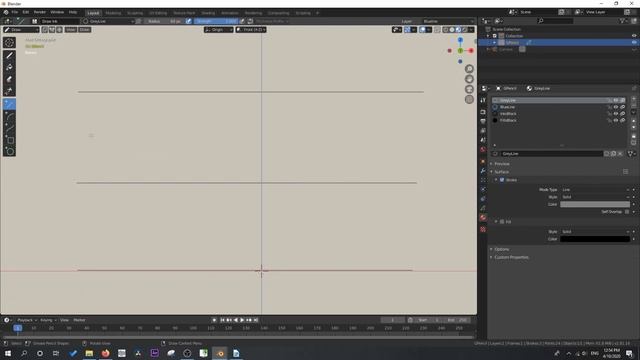Image resolution: width=640 pixels, height=360 pixels.
Task: Open the fill Style dropdown
Action: (x=596, y=232)
